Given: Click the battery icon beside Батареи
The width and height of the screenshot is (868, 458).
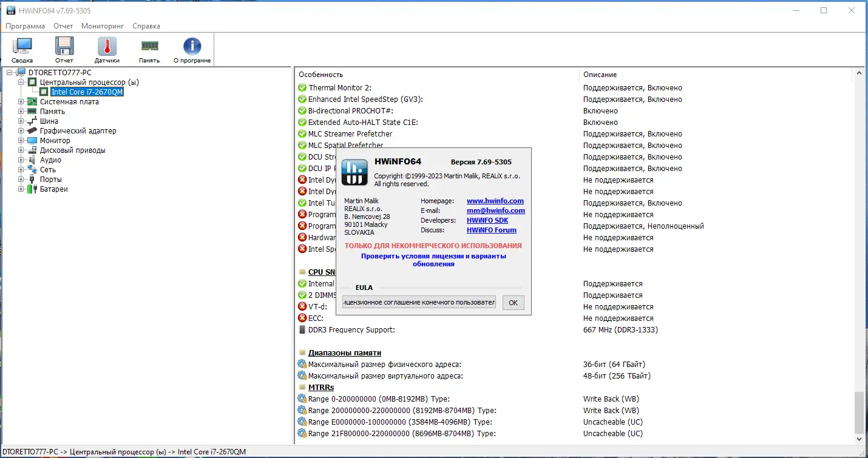Looking at the screenshot, I should pos(33,189).
